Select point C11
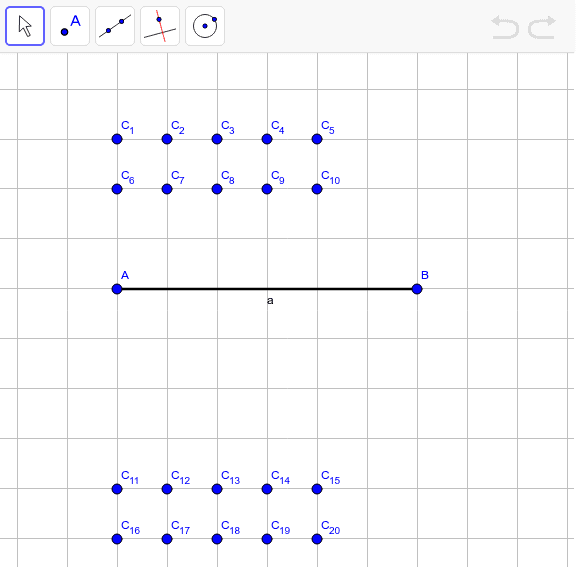Screen dimensions: 576x569 coord(117,489)
